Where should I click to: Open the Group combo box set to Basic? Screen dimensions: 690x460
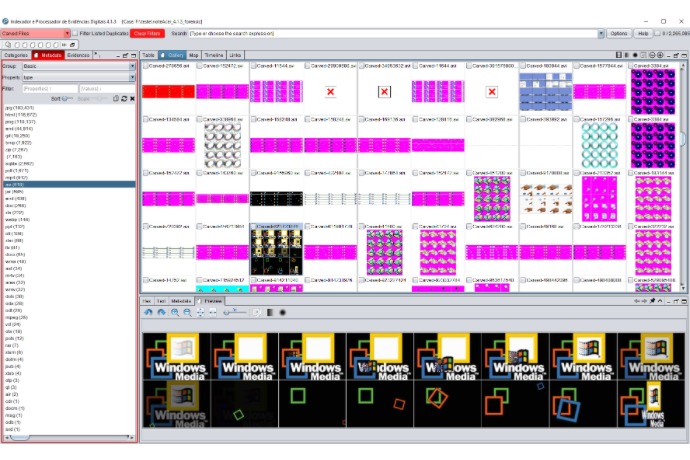point(79,66)
